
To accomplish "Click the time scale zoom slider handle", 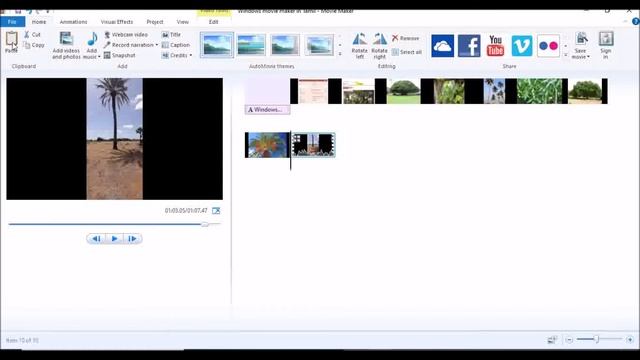I will 596,339.
